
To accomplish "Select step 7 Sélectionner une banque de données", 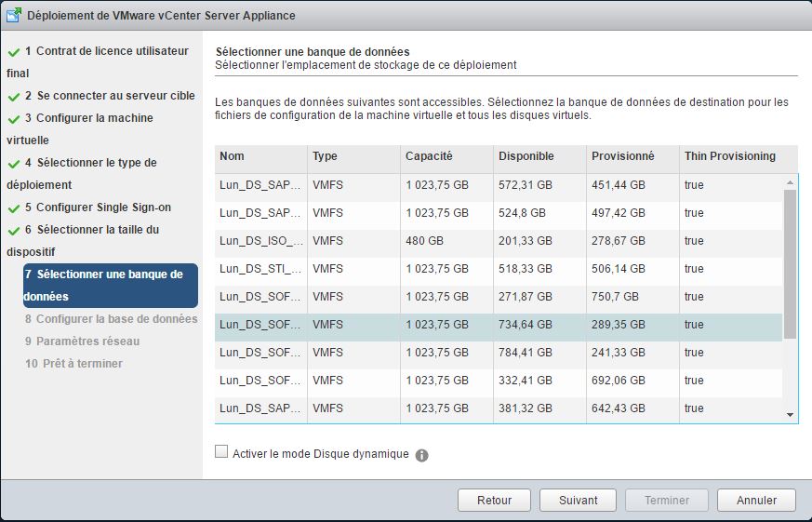I will click(x=111, y=286).
